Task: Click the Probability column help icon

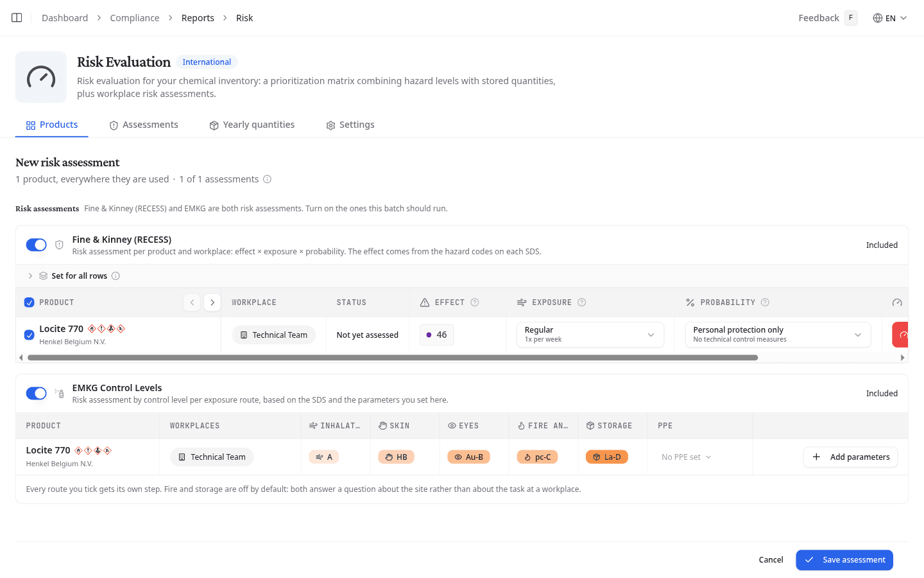Action: pyautogui.click(x=765, y=302)
